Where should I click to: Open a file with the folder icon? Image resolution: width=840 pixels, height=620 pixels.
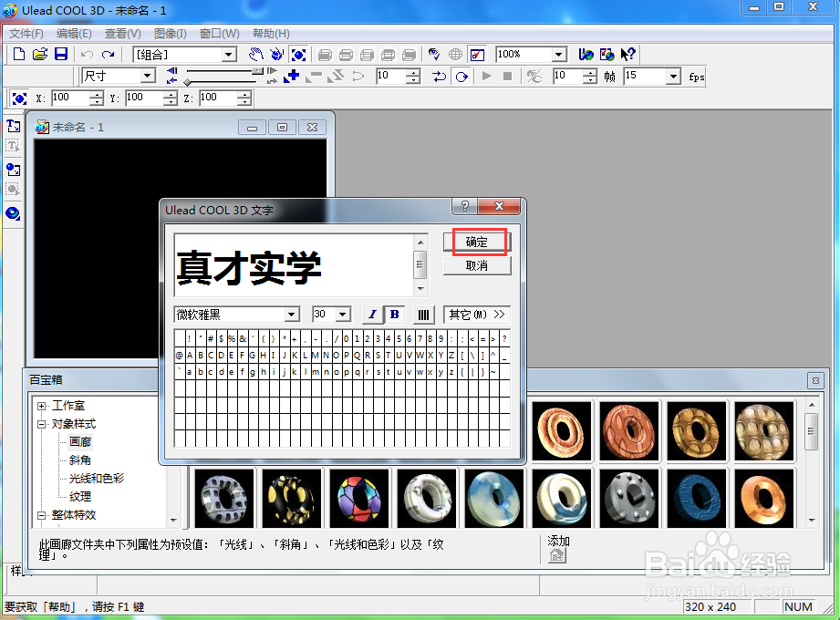[x=40, y=54]
